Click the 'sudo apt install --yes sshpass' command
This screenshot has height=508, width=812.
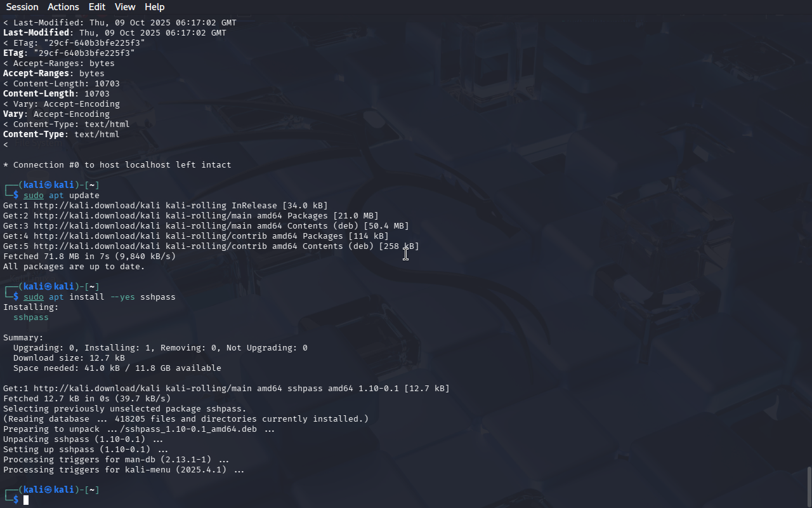coord(100,297)
